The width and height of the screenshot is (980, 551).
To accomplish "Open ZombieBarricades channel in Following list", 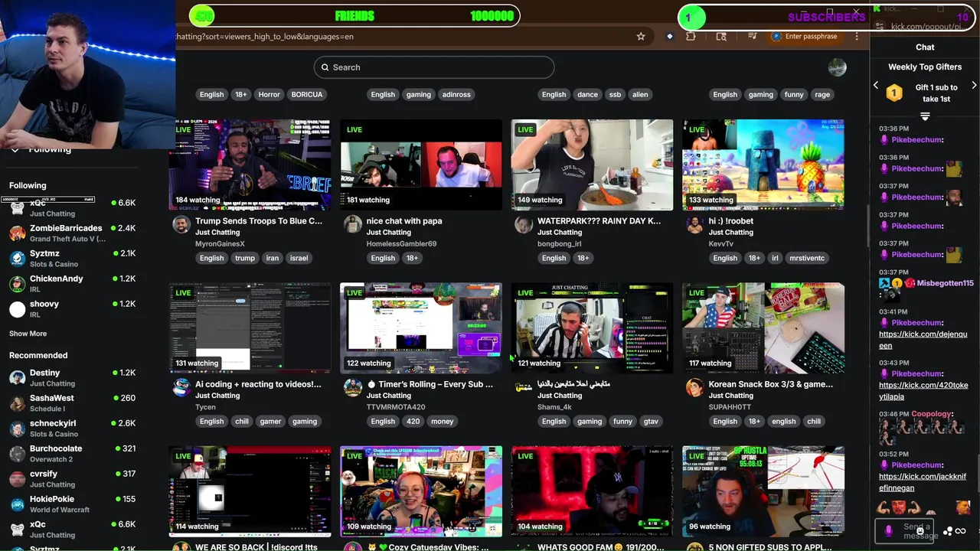I will (72, 233).
